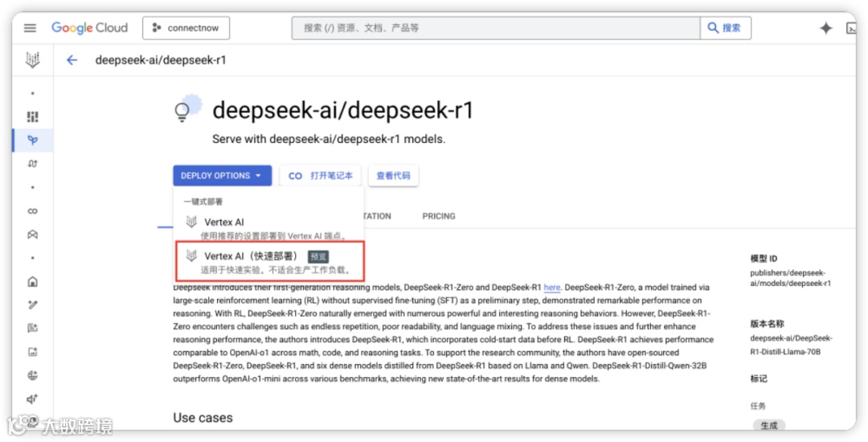868x442 pixels.
Task: Open the 'here' hyperlink in description
Action: pos(552,288)
